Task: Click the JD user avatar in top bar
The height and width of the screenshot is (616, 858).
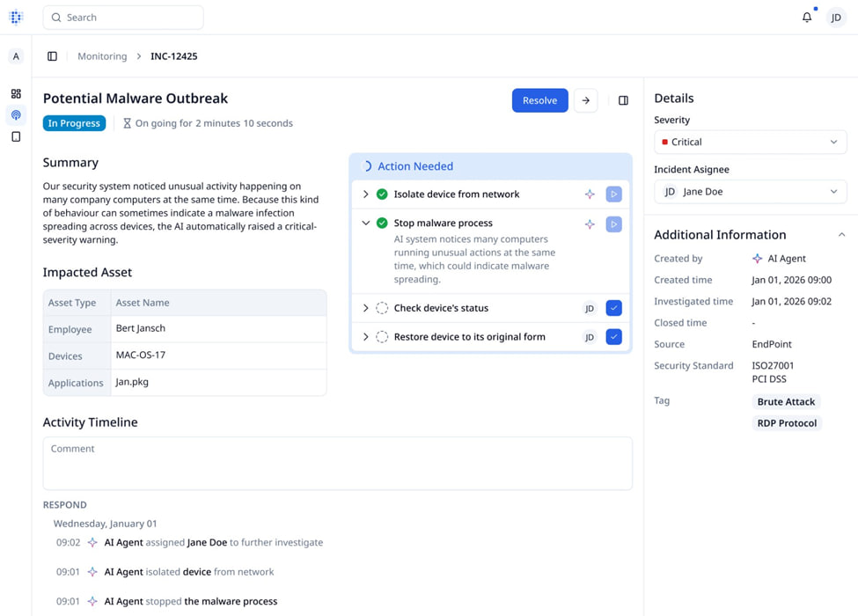Action: click(836, 18)
